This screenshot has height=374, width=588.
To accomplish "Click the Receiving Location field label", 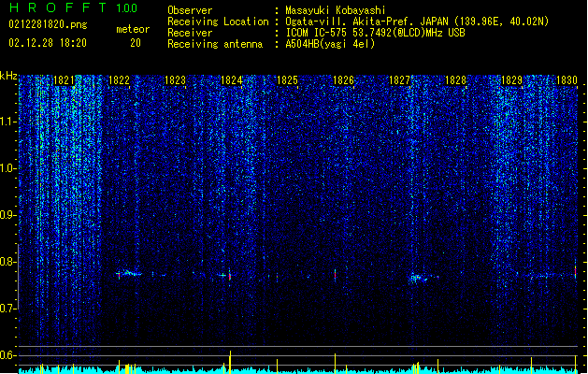I will point(218,22).
